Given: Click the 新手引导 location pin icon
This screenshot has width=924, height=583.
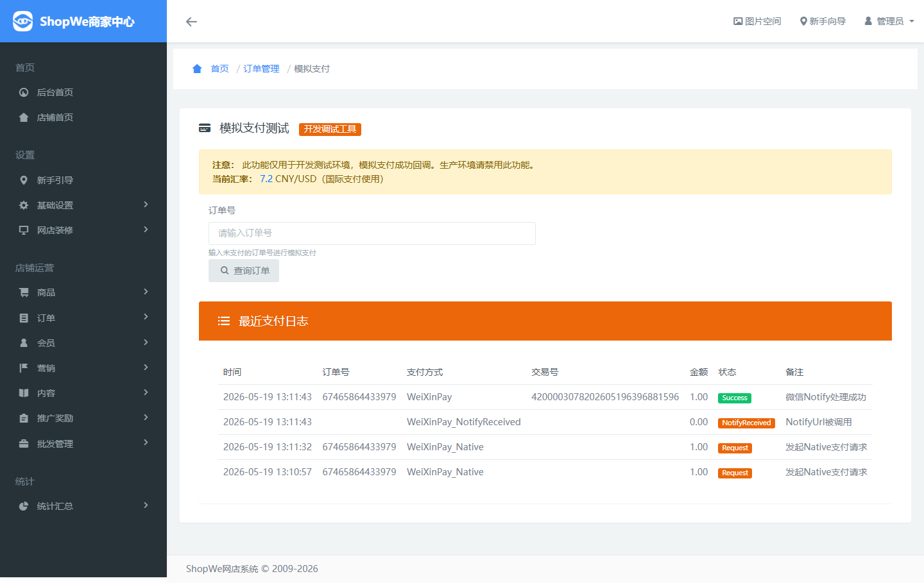Looking at the screenshot, I should point(24,180).
